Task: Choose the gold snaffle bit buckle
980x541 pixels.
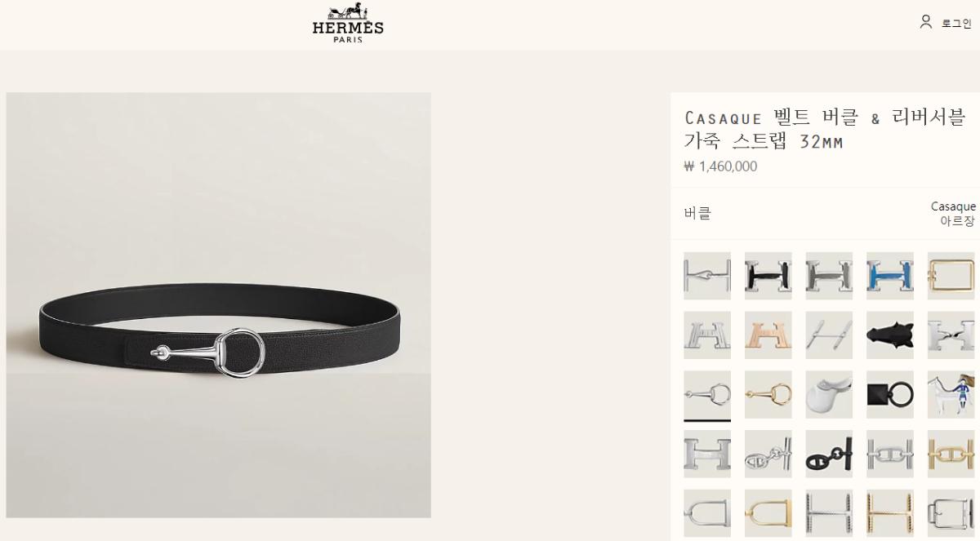Action: (x=768, y=395)
